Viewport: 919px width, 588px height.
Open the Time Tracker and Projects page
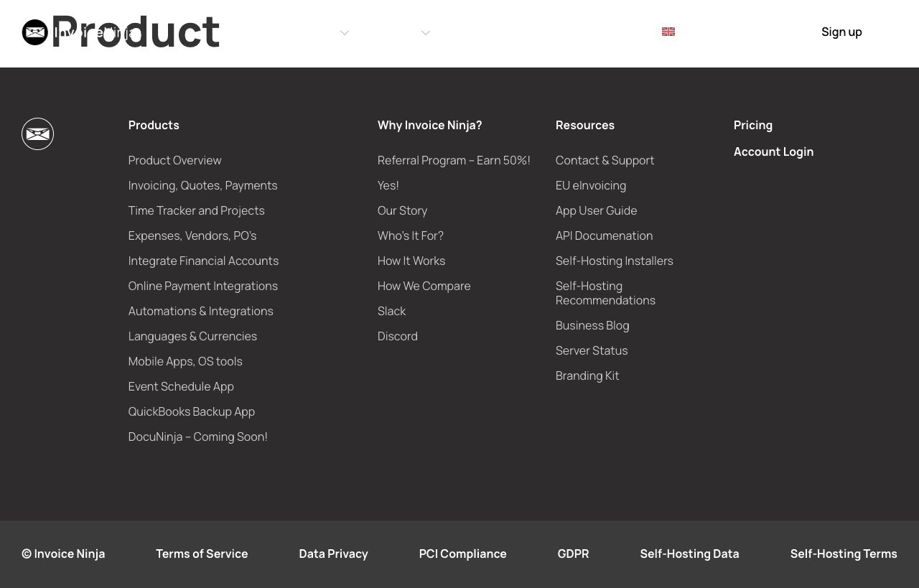[196, 210]
